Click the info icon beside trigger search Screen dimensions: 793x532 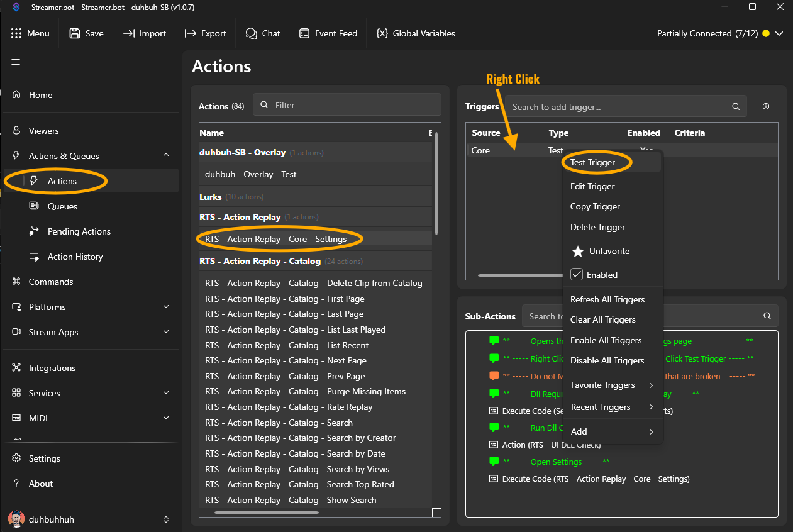click(x=765, y=107)
